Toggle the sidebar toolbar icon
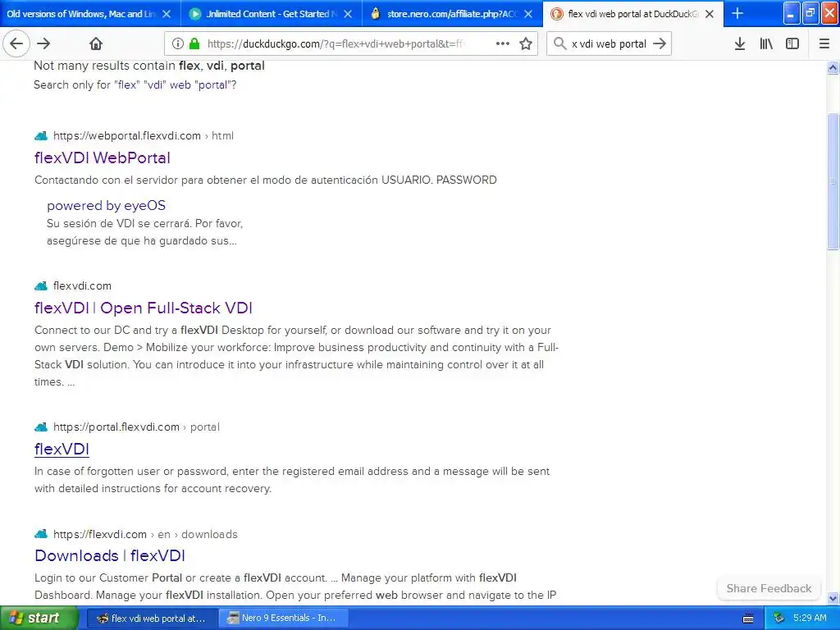 792,43
